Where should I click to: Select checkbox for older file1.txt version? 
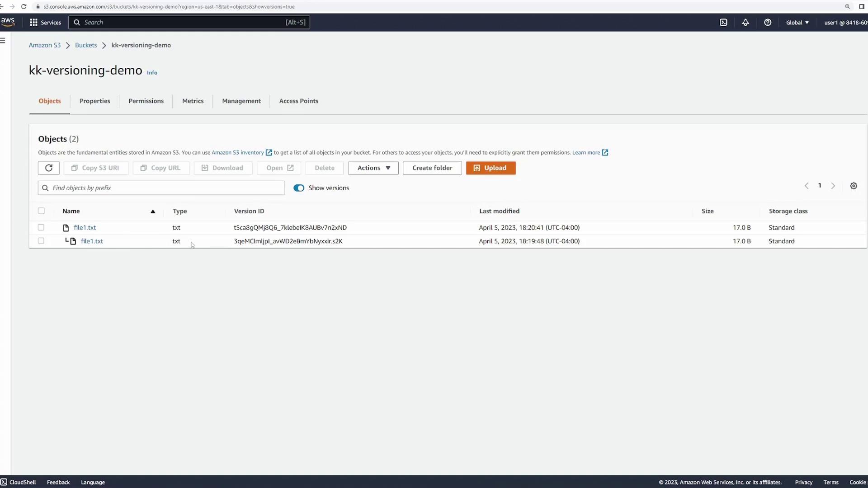pyautogui.click(x=41, y=241)
